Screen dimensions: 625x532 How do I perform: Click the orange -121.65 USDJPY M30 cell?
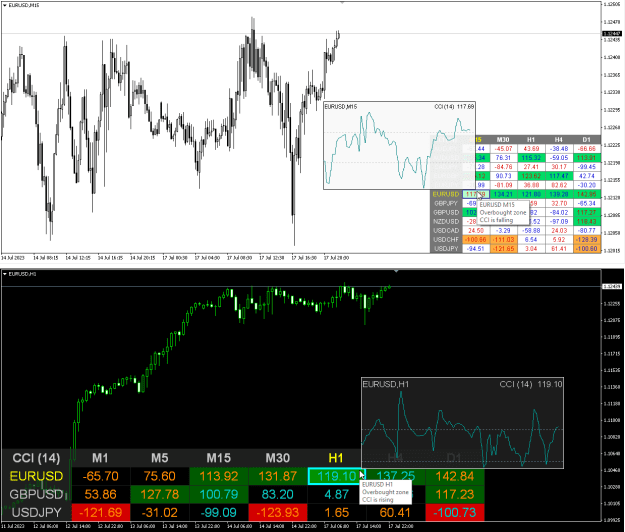[x=503, y=249]
